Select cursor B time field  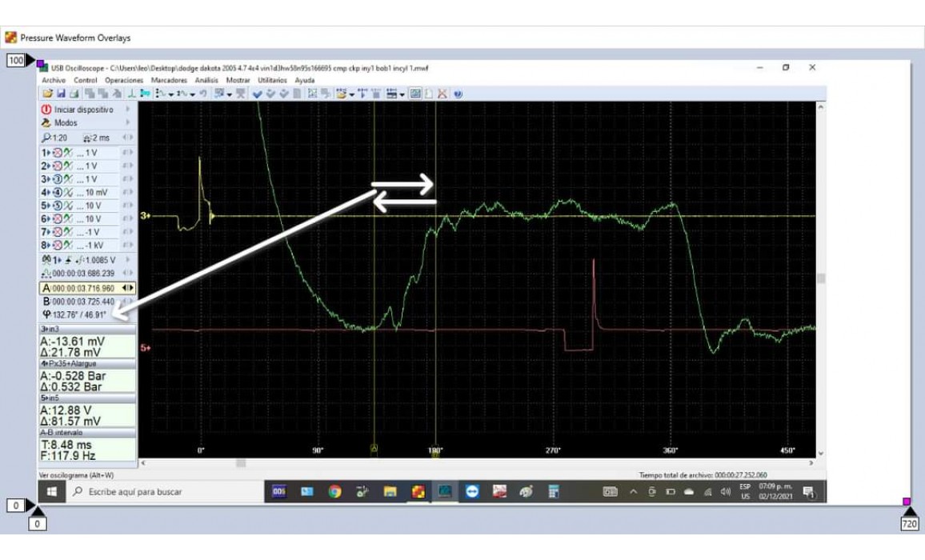[83, 302]
